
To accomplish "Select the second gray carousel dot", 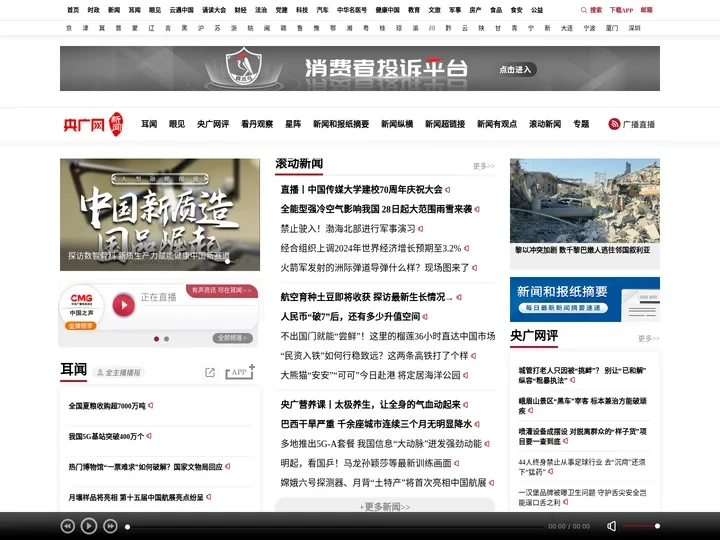I will 167,339.
